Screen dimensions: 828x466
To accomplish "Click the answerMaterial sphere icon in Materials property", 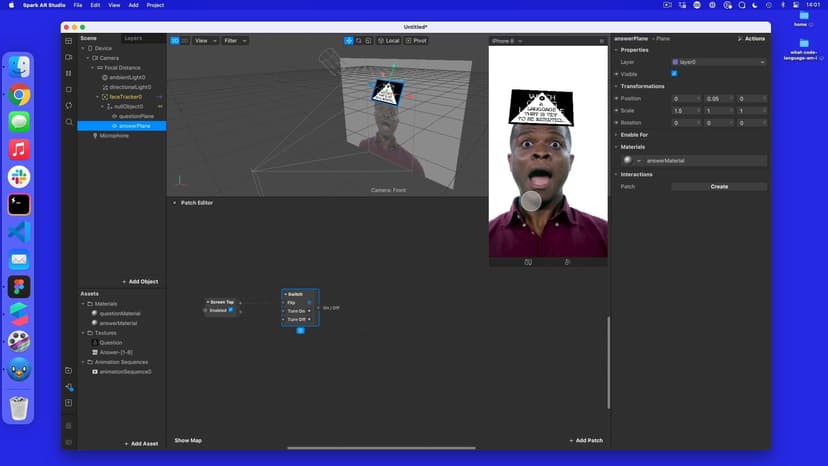I will (627, 160).
